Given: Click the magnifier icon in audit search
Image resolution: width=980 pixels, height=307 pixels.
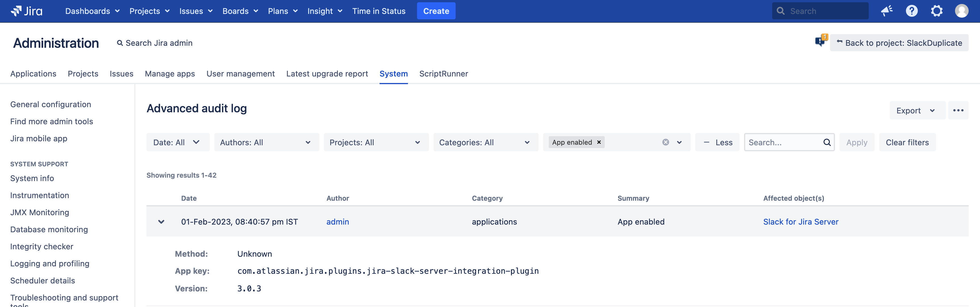Looking at the screenshot, I should 827,142.
